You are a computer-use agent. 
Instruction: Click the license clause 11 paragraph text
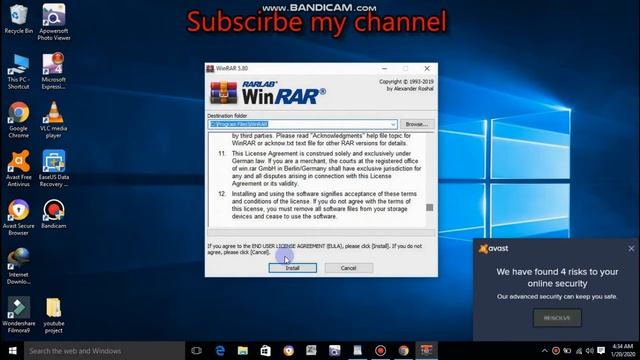327,168
